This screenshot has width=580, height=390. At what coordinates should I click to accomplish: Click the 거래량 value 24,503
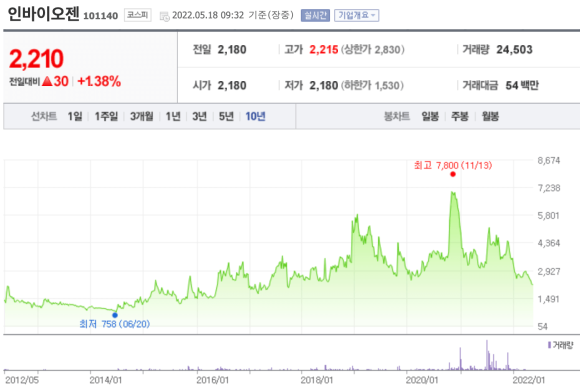pyautogui.click(x=515, y=50)
